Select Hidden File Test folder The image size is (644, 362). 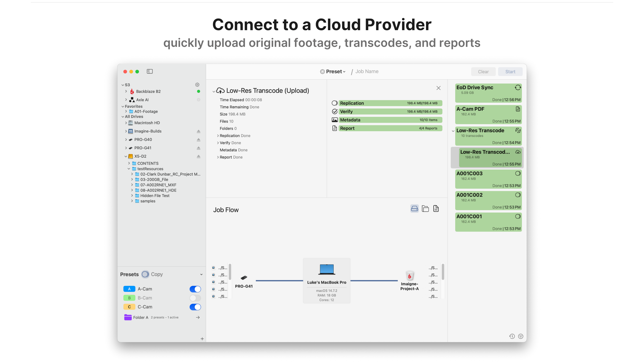[x=155, y=196]
